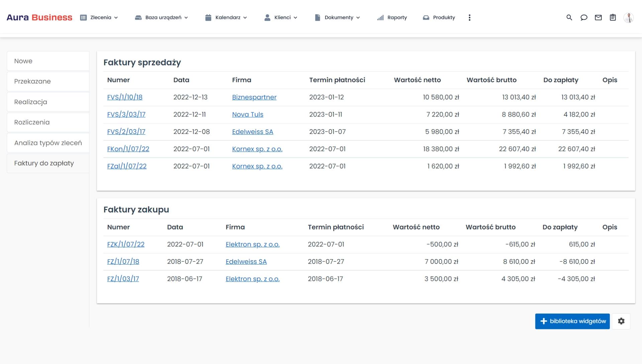642x364 pixels.
Task: Open invoice FKon/1/07/22
Action: point(128,149)
